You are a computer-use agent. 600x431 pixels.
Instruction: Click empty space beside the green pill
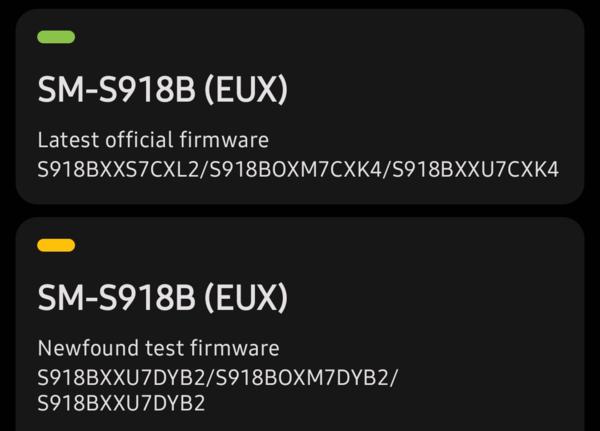[x=300, y=37]
